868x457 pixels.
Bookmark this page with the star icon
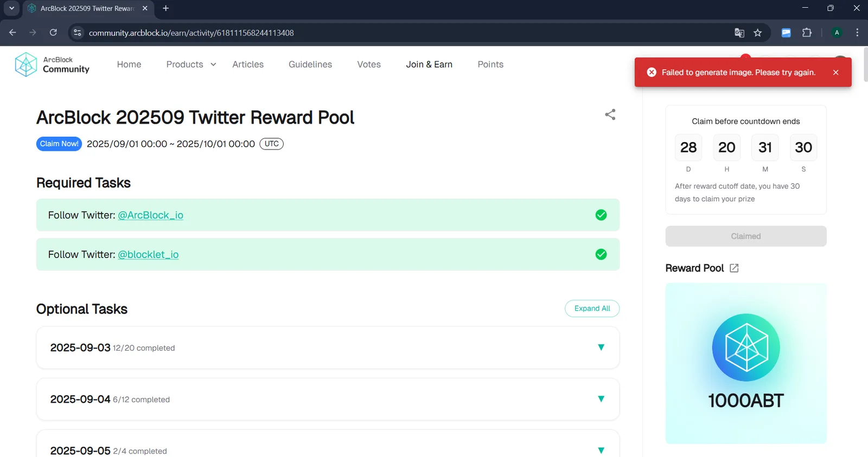pos(758,33)
